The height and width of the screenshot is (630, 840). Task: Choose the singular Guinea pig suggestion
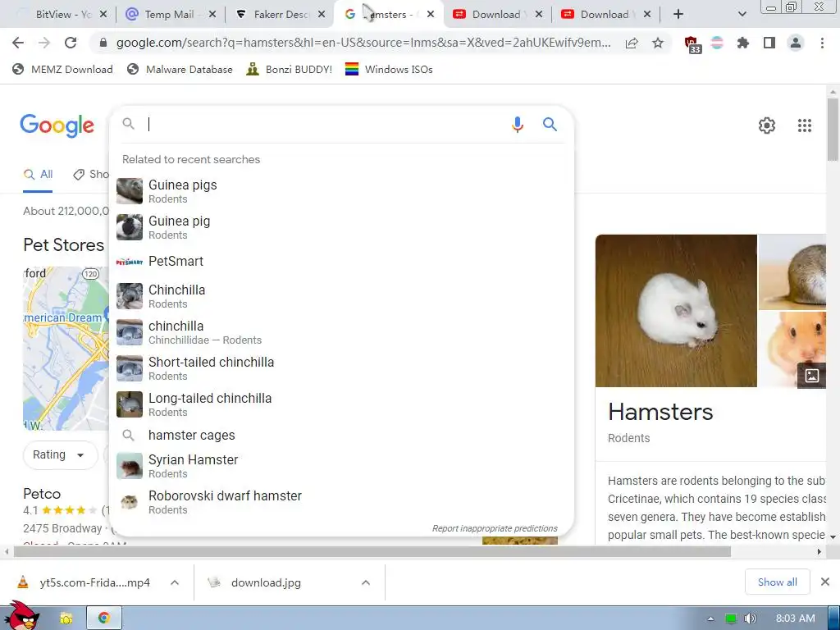[x=341, y=227]
